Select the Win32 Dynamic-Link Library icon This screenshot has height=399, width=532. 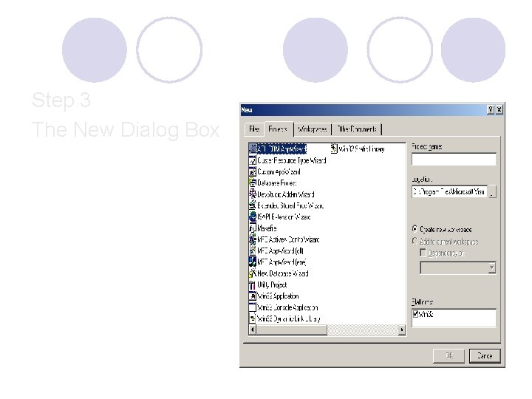253,318
